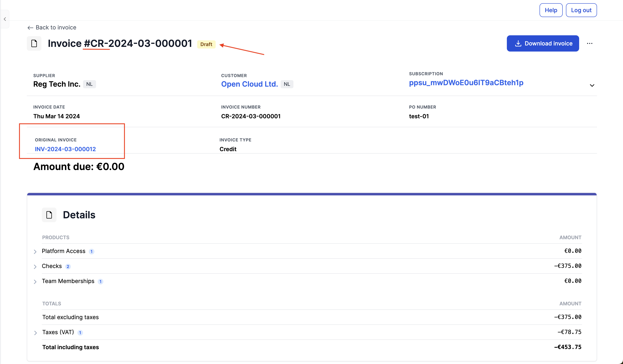Collapse the sidebar with left chevron
The width and height of the screenshot is (623, 364).
pos(5,19)
